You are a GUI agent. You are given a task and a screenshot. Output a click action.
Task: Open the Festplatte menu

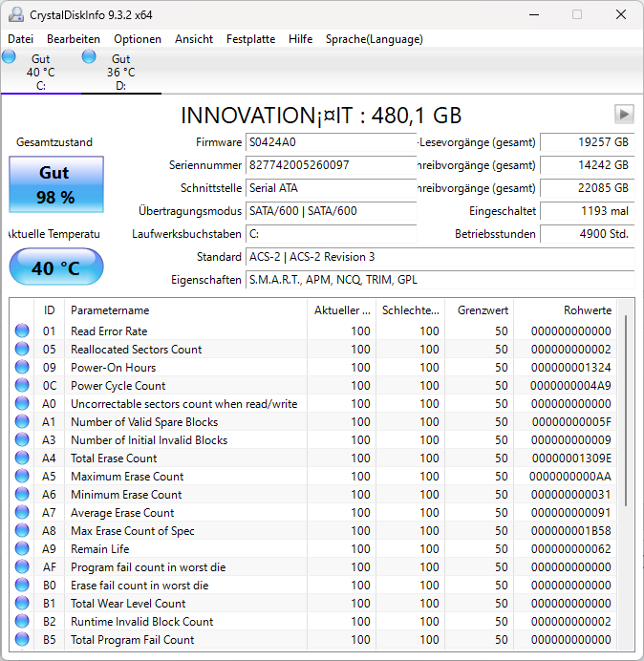click(x=250, y=39)
